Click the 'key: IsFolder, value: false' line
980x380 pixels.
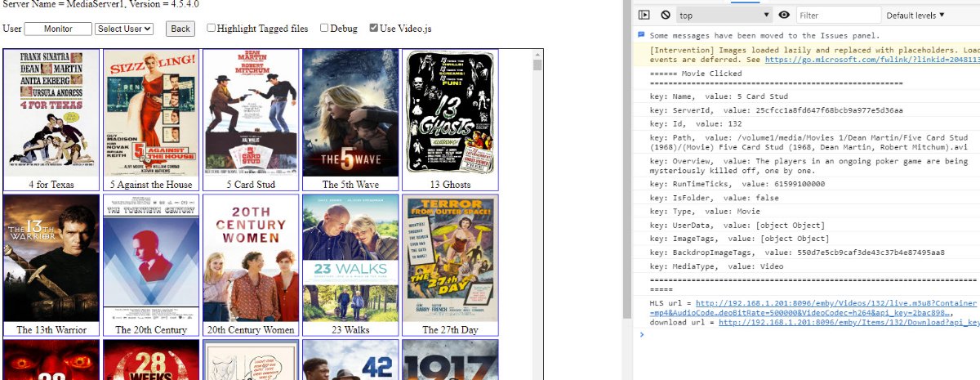coord(714,198)
